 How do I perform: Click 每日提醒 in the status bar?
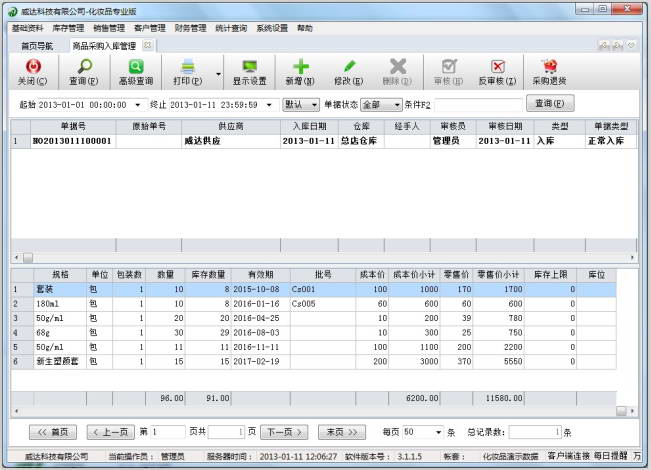[x=610, y=455]
